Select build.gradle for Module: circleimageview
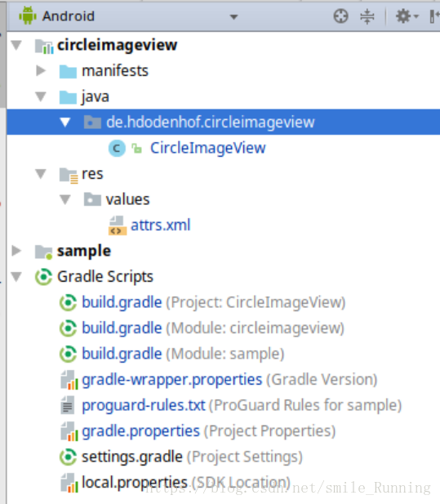 (x=213, y=328)
